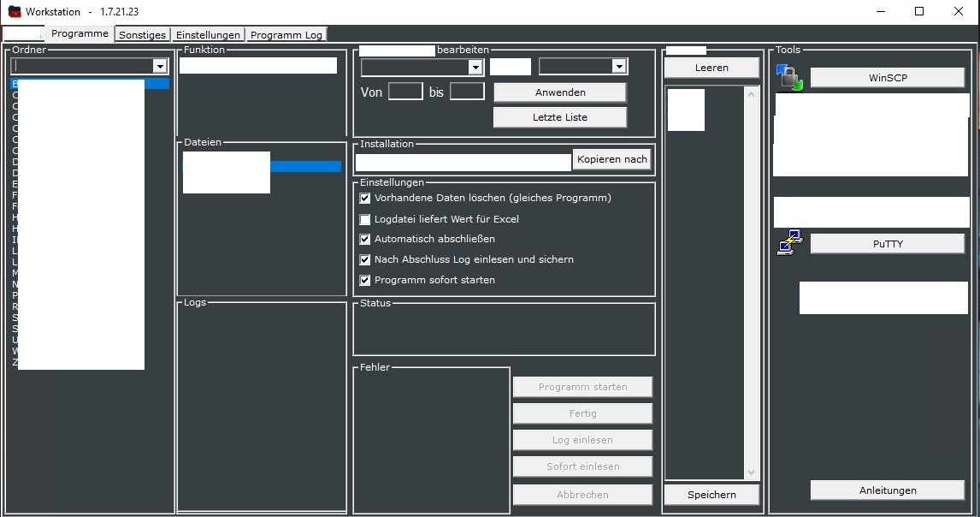Image resolution: width=980 pixels, height=517 pixels.
Task: Open the right dropdown next to Anwenden
Action: coord(618,67)
